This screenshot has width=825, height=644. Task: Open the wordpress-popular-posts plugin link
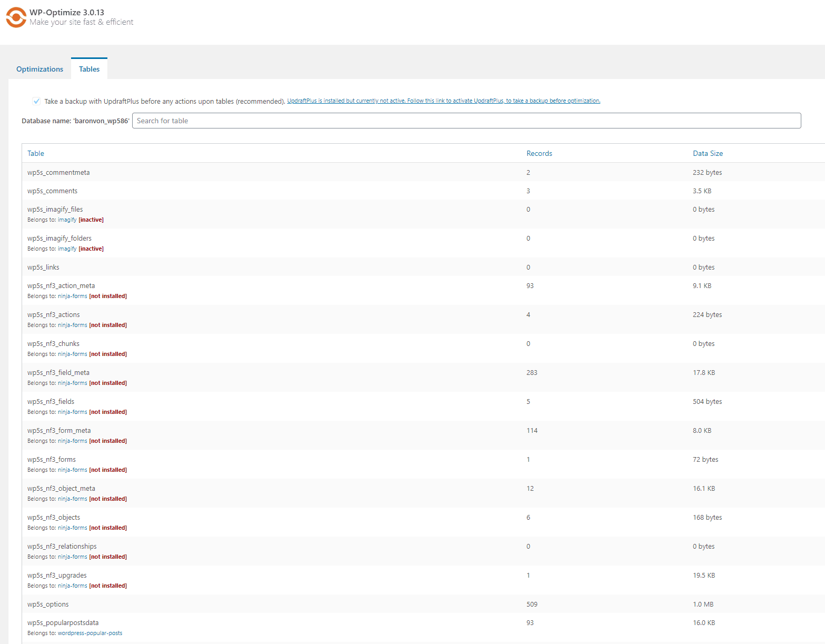coord(90,633)
